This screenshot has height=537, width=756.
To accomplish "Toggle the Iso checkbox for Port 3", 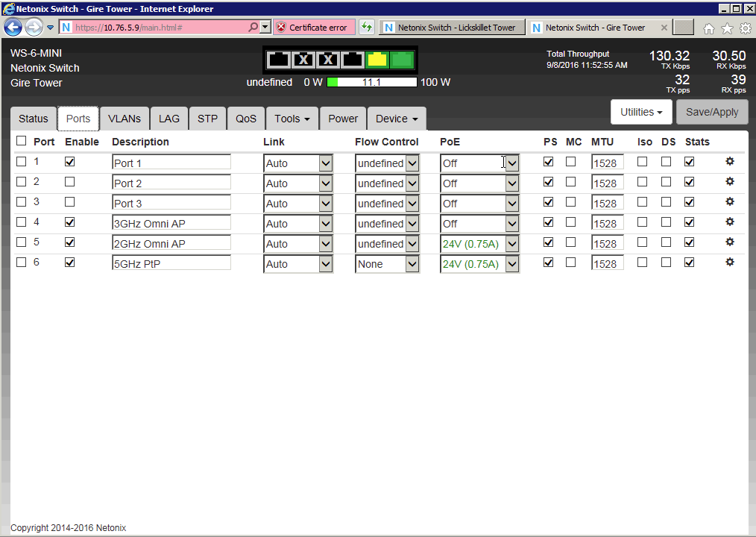I will tap(642, 201).
